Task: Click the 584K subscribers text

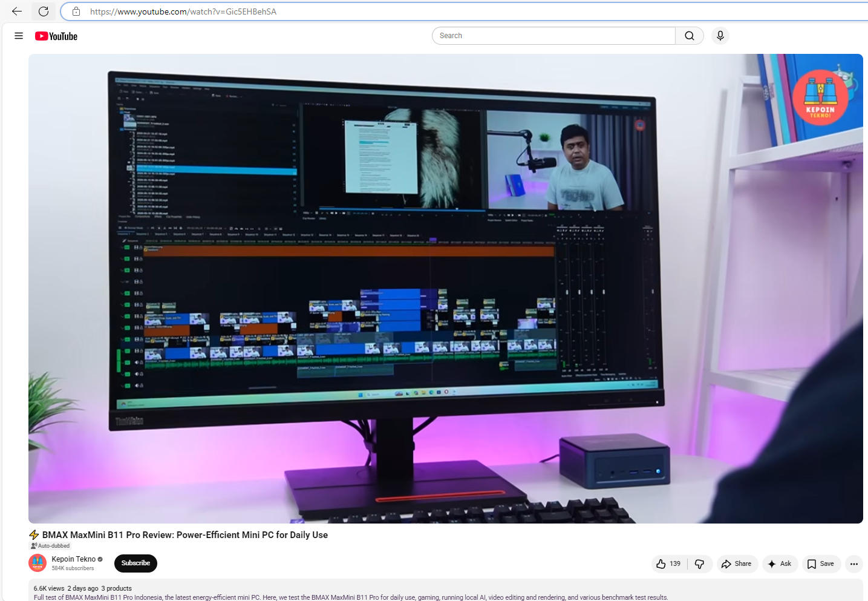Action: tap(73, 568)
